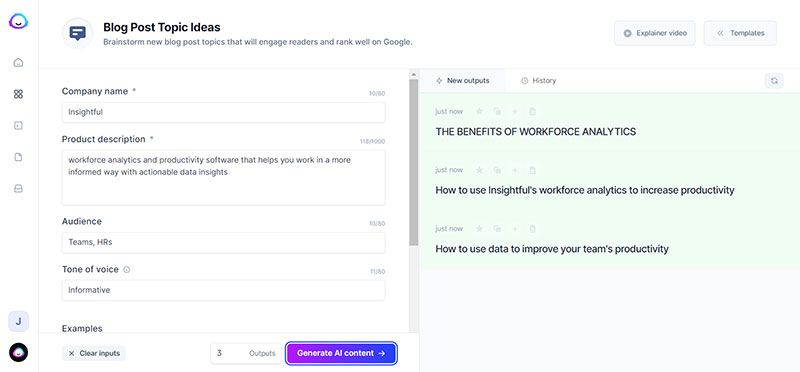This screenshot has width=800, height=372.
Task: Open the Templates grid icon in sidebar
Action: pyautogui.click(x=18, y=94)
